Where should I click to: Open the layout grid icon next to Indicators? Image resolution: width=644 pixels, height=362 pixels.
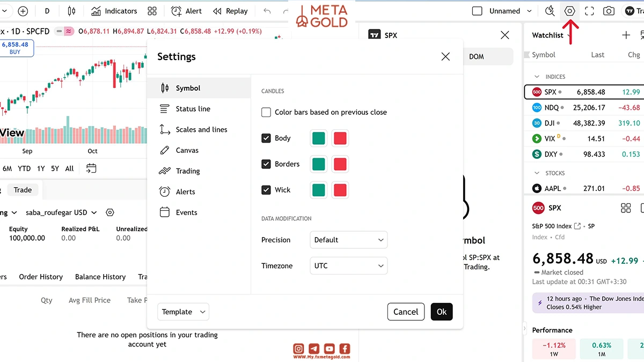tap(152, 11)
